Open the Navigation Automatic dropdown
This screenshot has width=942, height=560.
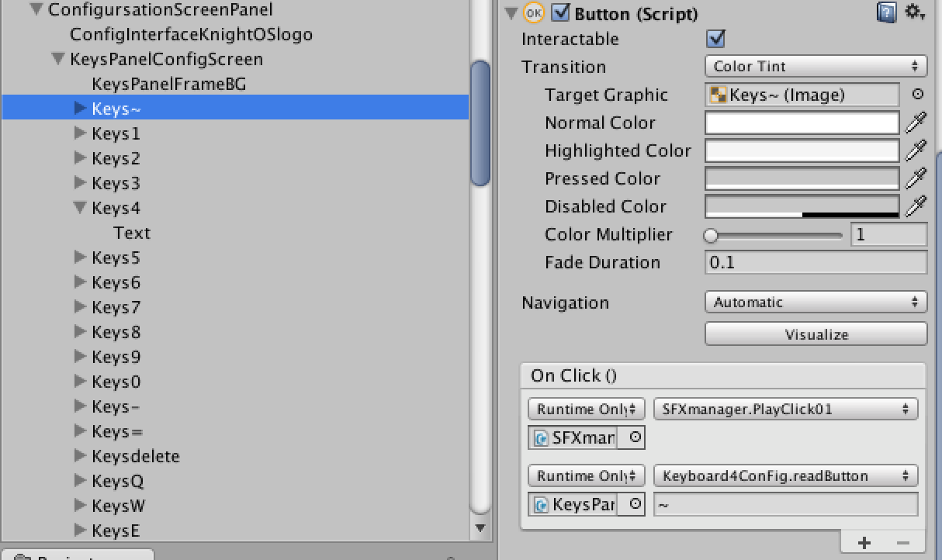point(816,302)
